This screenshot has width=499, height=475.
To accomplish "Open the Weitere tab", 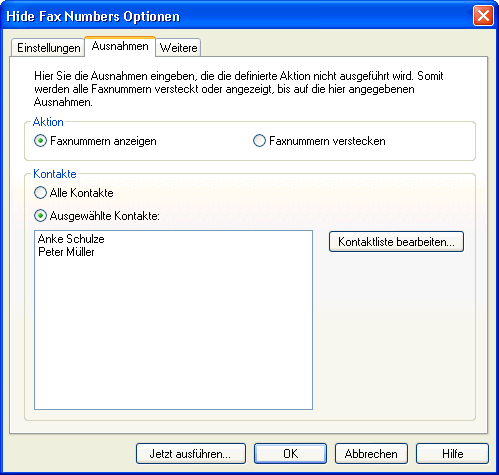I will click(x=178, y=48).
